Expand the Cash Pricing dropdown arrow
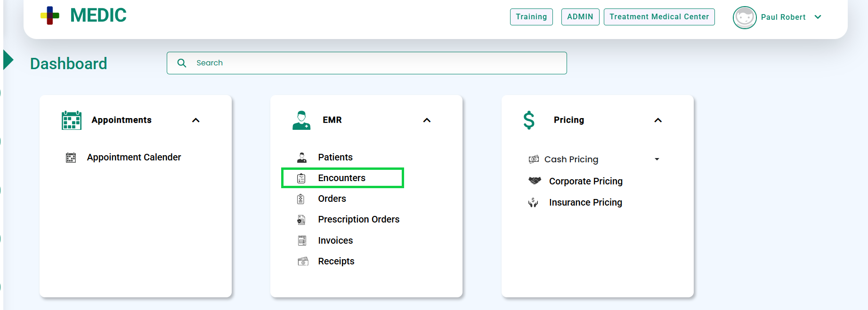Screen dimensions: 868x310 pyautogui.click(x=657, y=159)
